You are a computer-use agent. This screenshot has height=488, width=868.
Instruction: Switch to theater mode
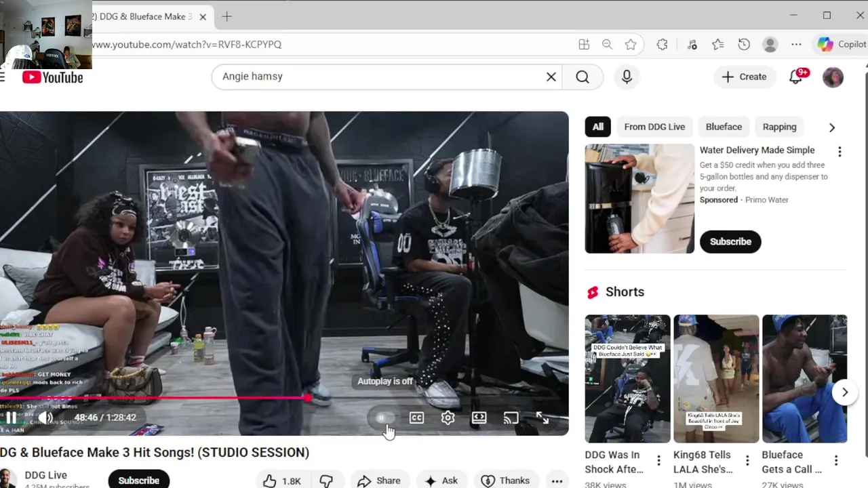point(479,418)
